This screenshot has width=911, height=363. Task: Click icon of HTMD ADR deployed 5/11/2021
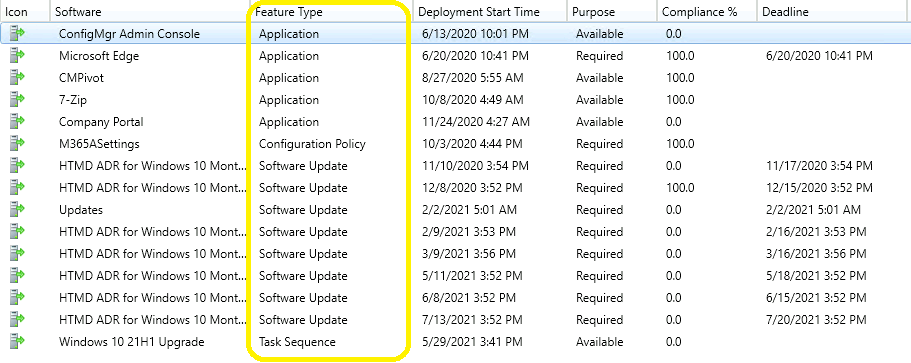[17, 275]
